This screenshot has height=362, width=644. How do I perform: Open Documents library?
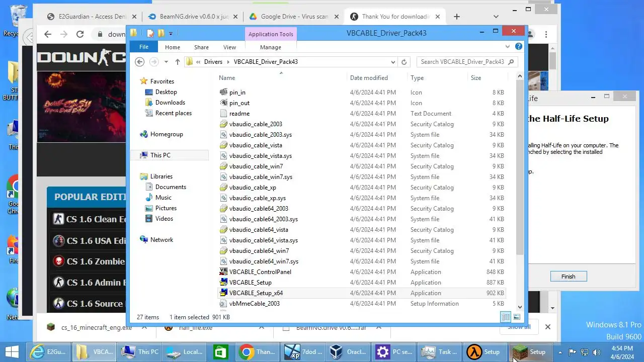(171, 187)
